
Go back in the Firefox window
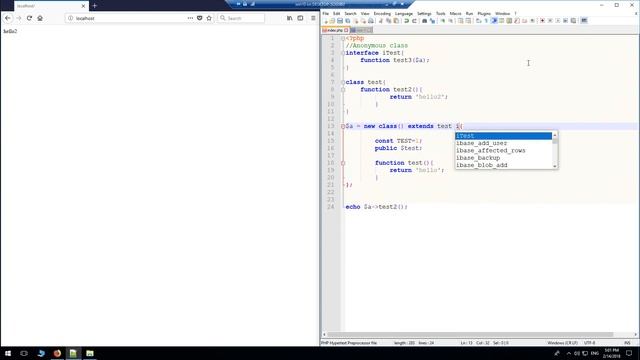[8, 18]
